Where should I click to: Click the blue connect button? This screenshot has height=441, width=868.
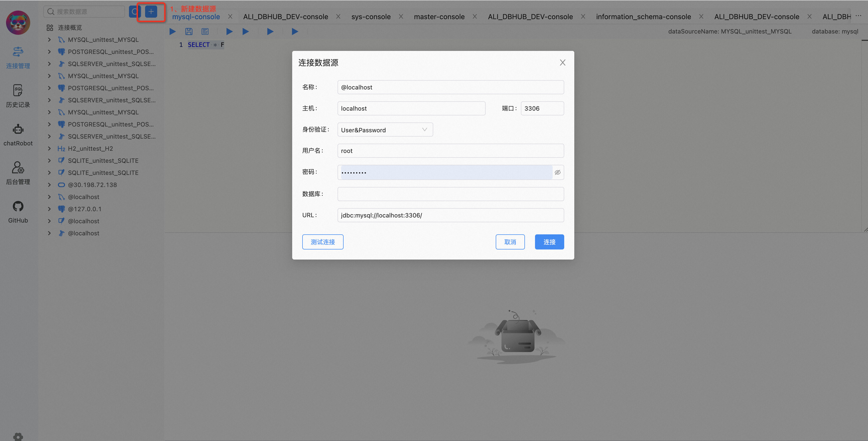pyautogui.click(x=549, y=242)
